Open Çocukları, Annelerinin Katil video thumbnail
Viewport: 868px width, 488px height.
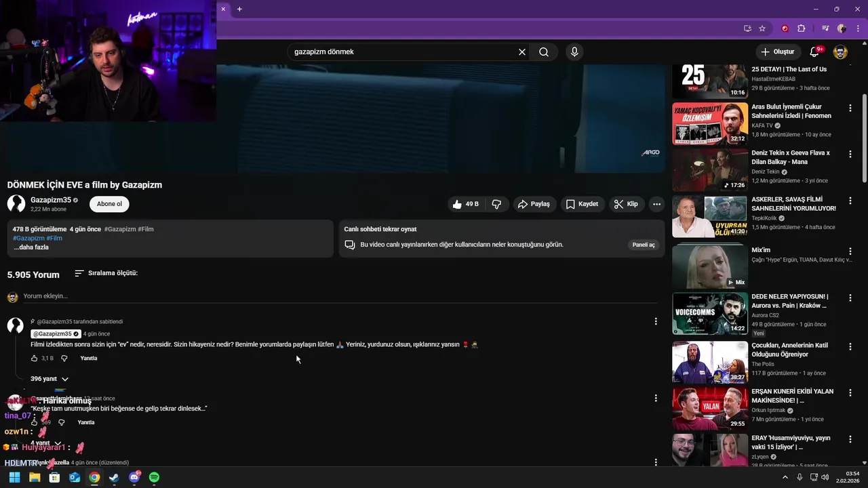(710, 362)
